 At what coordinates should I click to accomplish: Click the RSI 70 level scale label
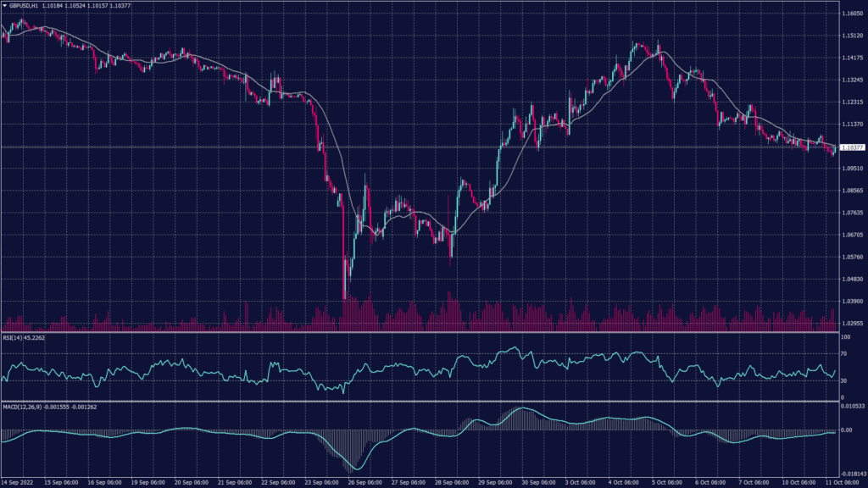coord(845,354)
